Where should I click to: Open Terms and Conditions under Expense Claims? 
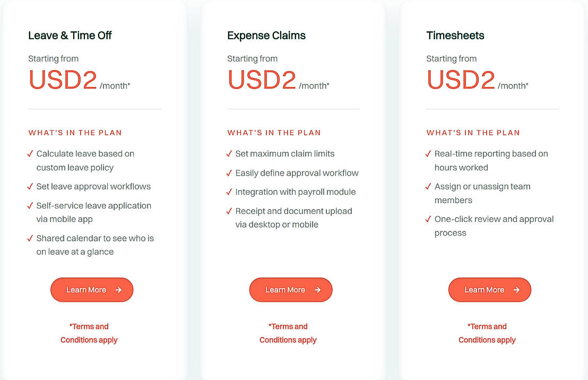point(288,333)
